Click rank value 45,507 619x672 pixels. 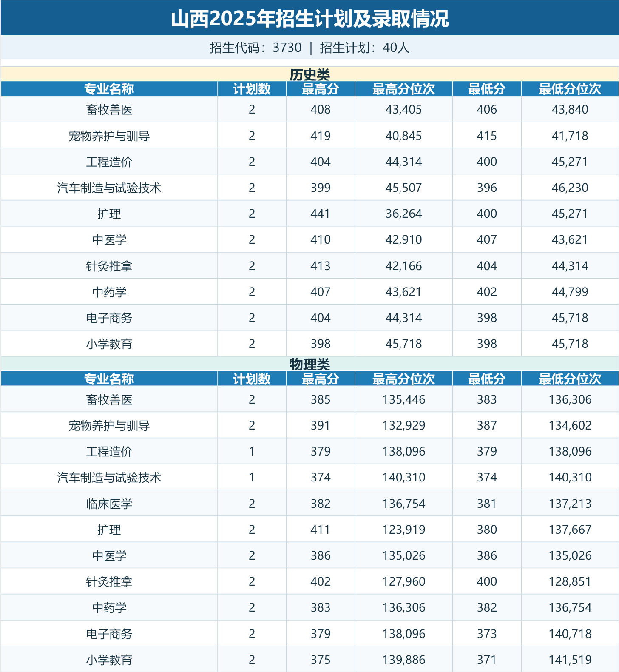coord(403,188)
